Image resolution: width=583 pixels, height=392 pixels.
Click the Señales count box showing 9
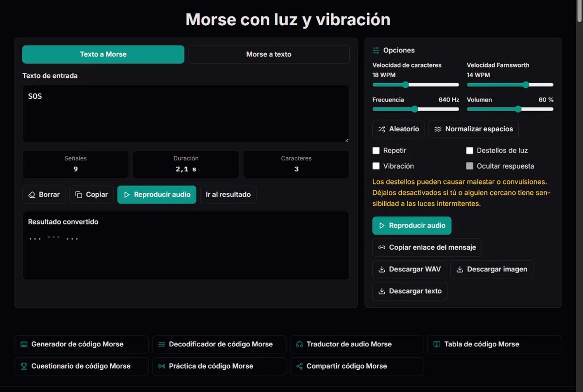[75, 164]
